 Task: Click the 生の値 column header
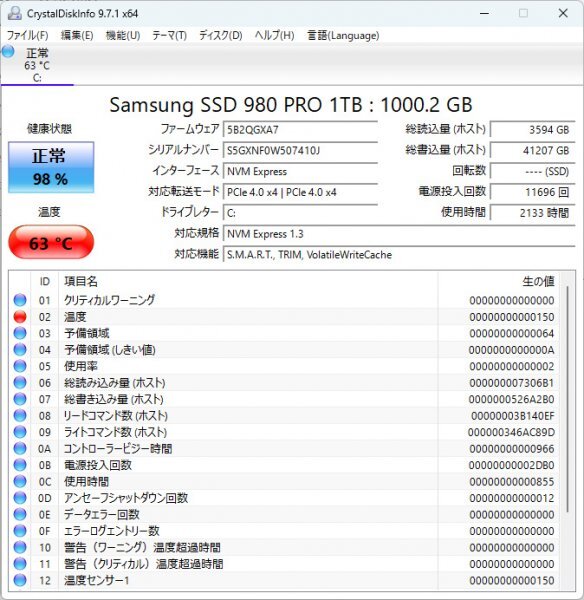click(538, 281)
